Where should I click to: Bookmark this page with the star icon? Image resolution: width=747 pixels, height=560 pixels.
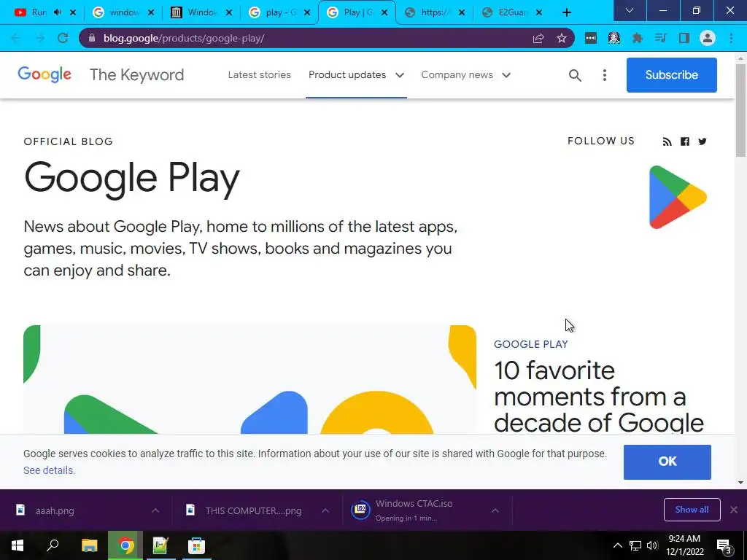562,38
